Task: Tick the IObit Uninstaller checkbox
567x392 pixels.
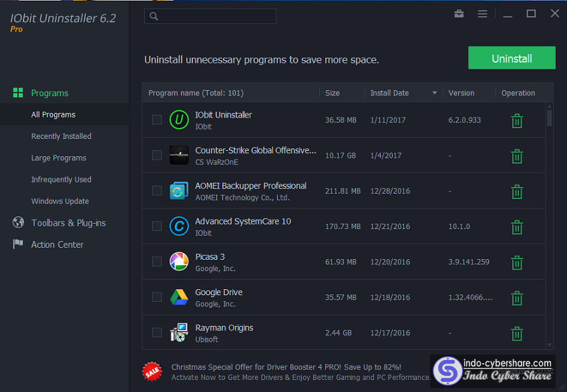Action: tap(156, 120)
